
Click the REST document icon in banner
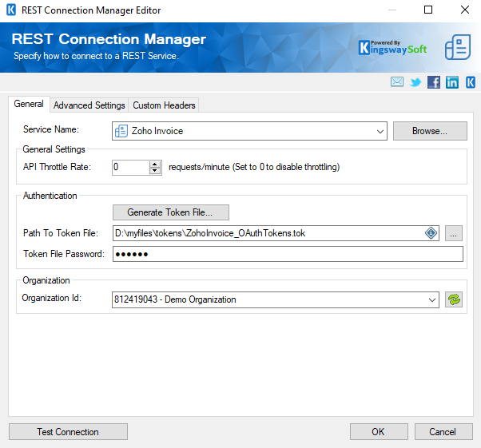[458, 47]
